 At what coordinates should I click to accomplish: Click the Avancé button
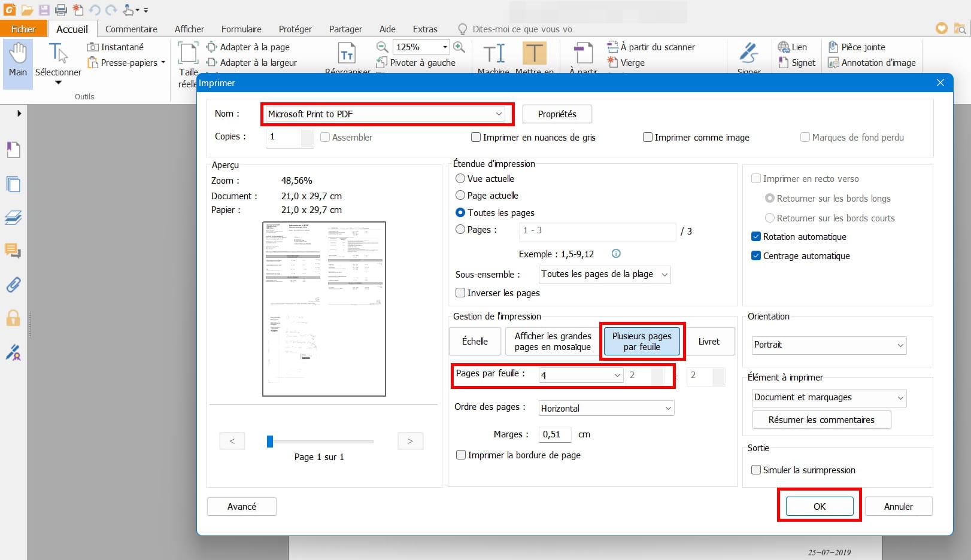[242, 506]
